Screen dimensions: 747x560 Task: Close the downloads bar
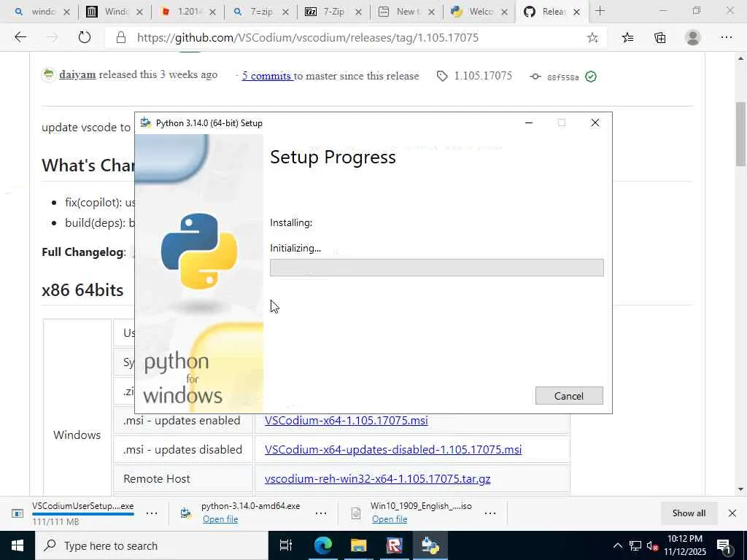732,513
